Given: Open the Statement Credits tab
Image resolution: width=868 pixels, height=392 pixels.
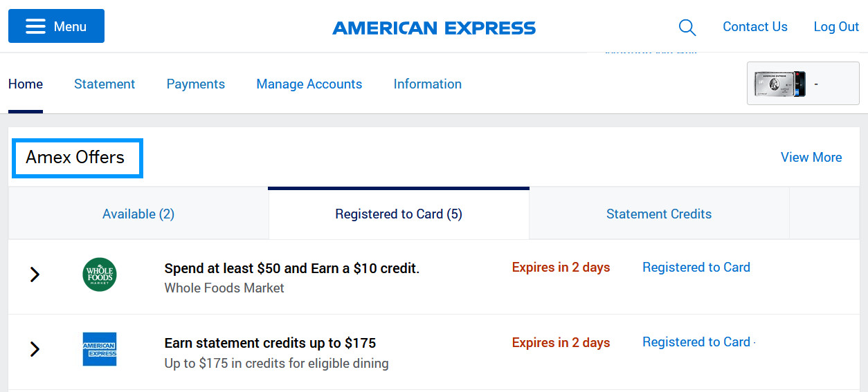Looking at the screenshot, I should click(x=659, y=214).
